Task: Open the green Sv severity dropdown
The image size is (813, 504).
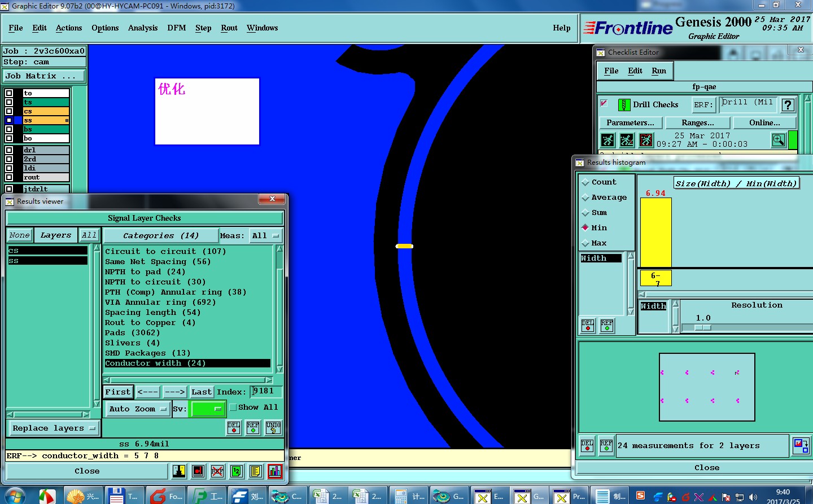Action: pyautogui.click(x=208, y=409)
